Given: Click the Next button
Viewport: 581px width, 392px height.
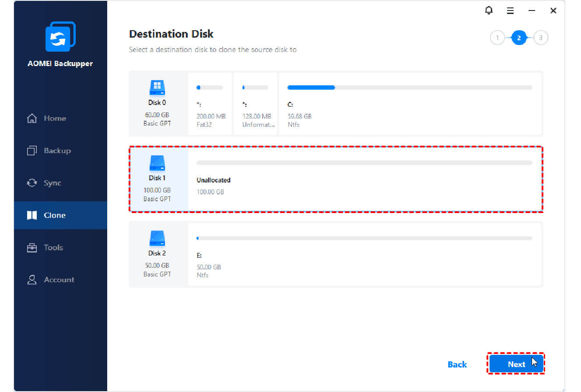Looking at the screenshot, I should point(516,364).
